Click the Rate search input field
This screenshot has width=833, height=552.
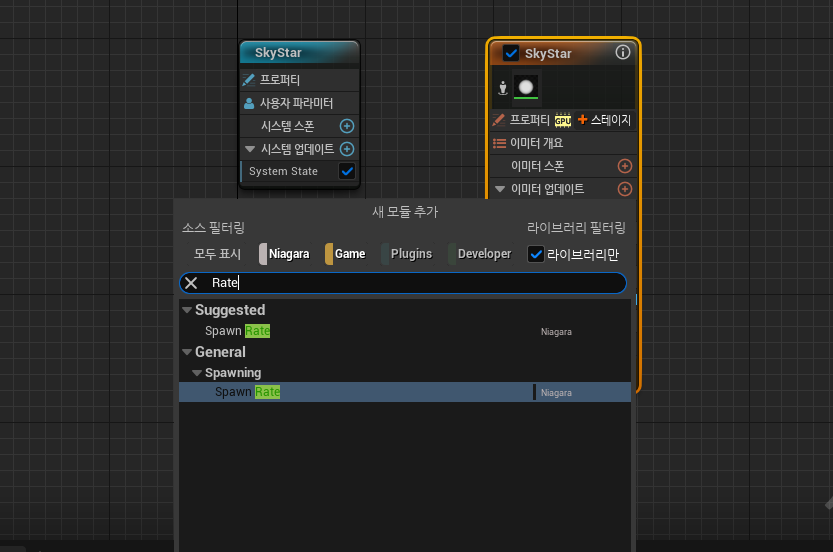403,283
